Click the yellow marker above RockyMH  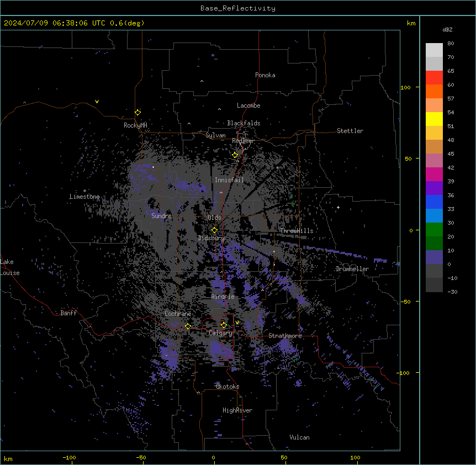(x=137, y=112)
